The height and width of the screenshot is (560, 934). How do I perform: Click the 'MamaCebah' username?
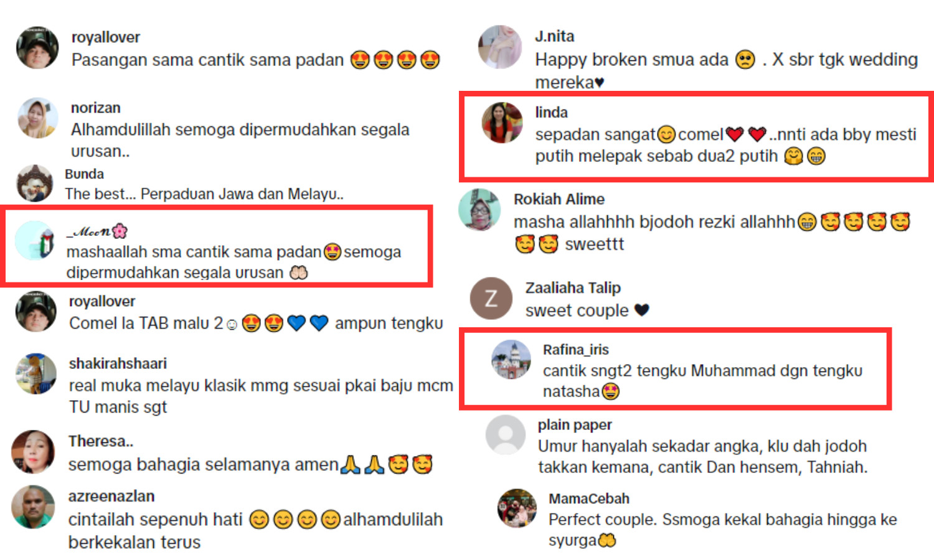tap(589, 499)
